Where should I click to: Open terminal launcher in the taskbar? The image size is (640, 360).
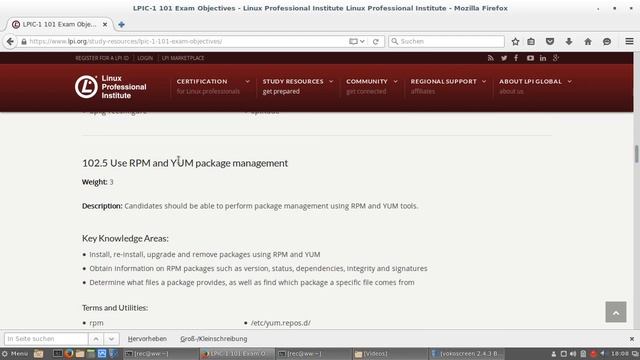(x=58, y=353)
